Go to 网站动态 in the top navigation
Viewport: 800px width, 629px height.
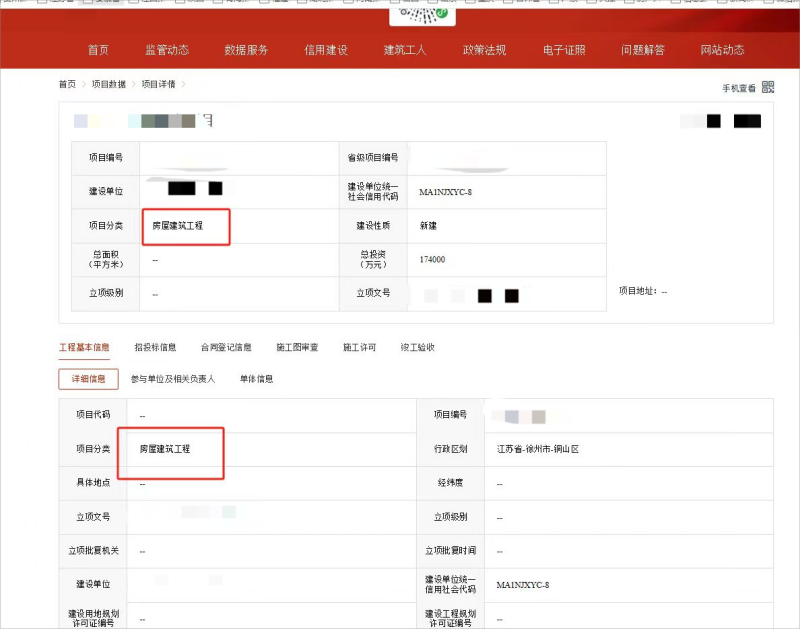tap(722, 50)
